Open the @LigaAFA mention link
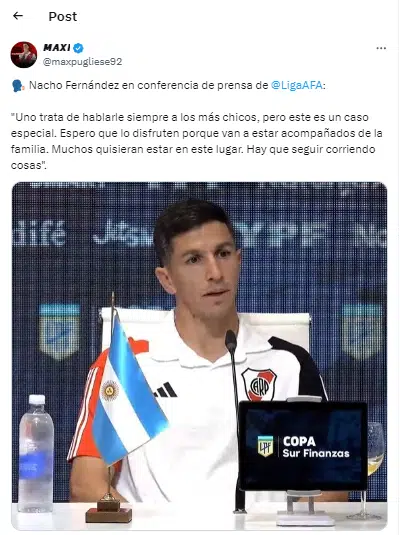Image resolution: width=400 pixels, height=535 pixels. click(297, 85)
